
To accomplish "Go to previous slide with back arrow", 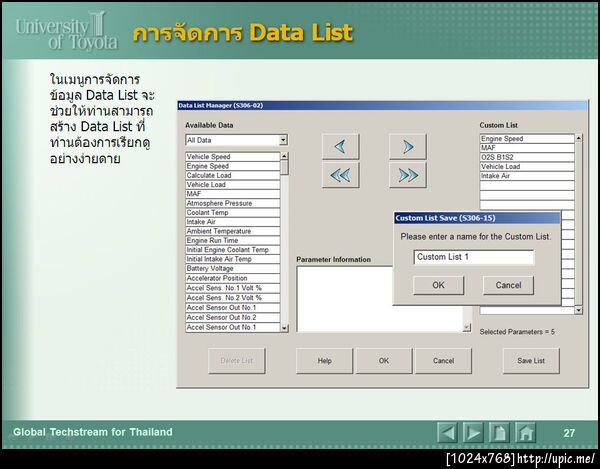I will 447,433.
